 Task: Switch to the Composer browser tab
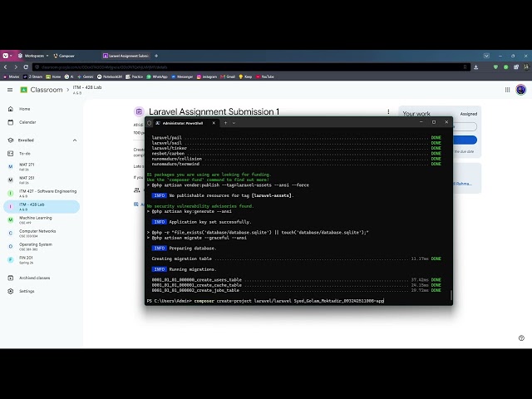tap(65, 56)
